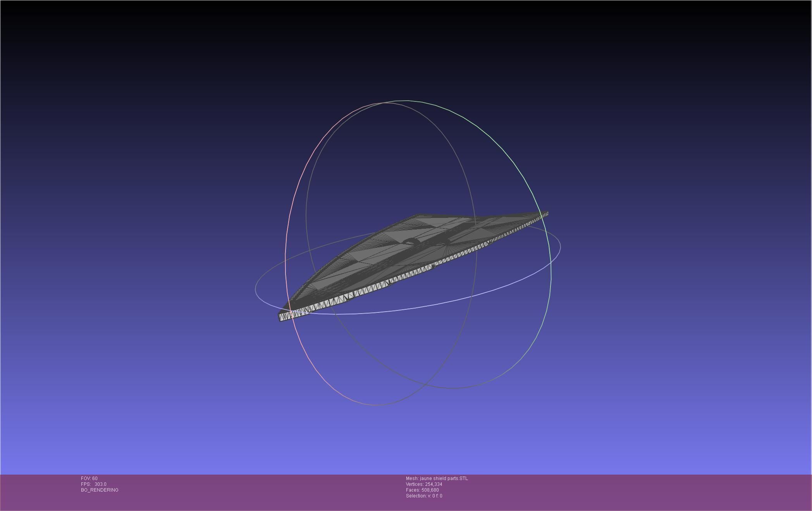Click the Selection: v: 0 f: 0 text
Screen dimensions: 812x511
424,496
